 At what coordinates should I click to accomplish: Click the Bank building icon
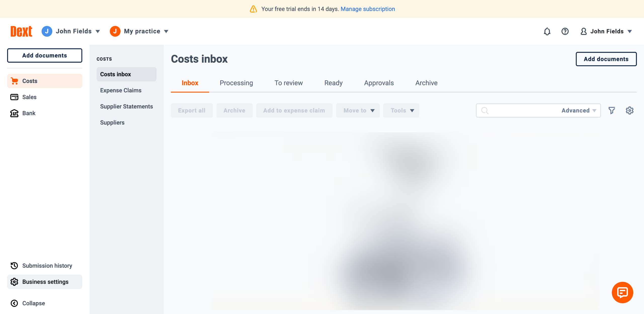[14, 113]
